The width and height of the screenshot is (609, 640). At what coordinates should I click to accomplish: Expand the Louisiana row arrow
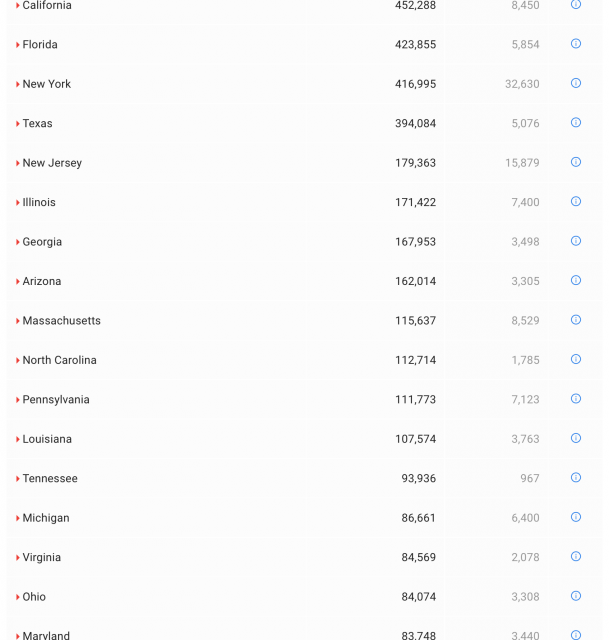point(18,440)
